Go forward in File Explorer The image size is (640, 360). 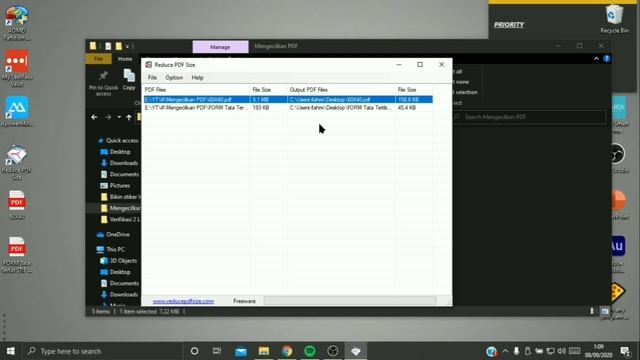pos(108,117)
